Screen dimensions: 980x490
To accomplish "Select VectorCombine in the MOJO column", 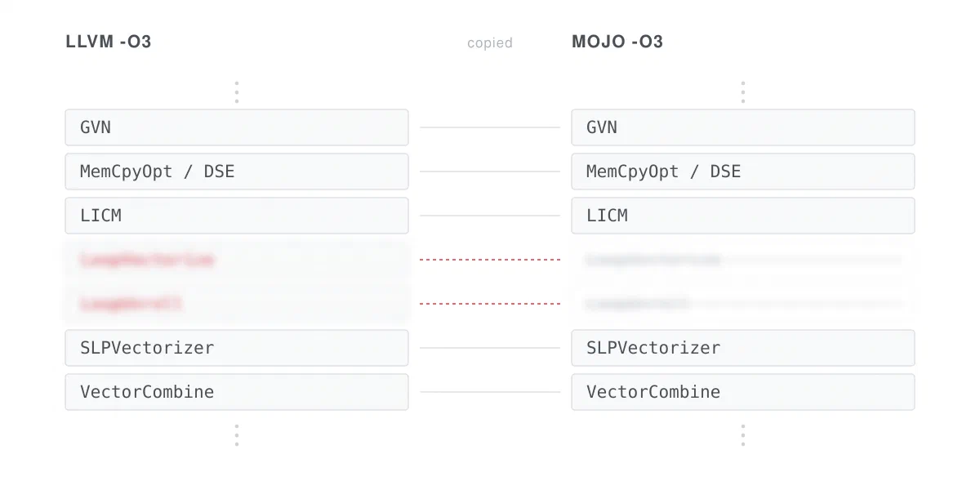I will (x=743, y=392).
